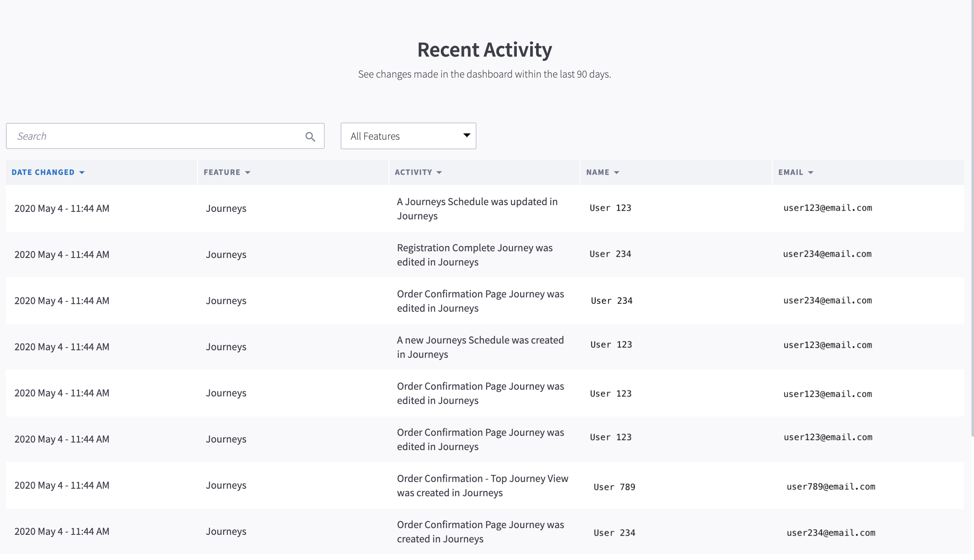Click the Recent Activity heading
The width and height of the screenshot is (974, 560).
(x=484, y=50)
